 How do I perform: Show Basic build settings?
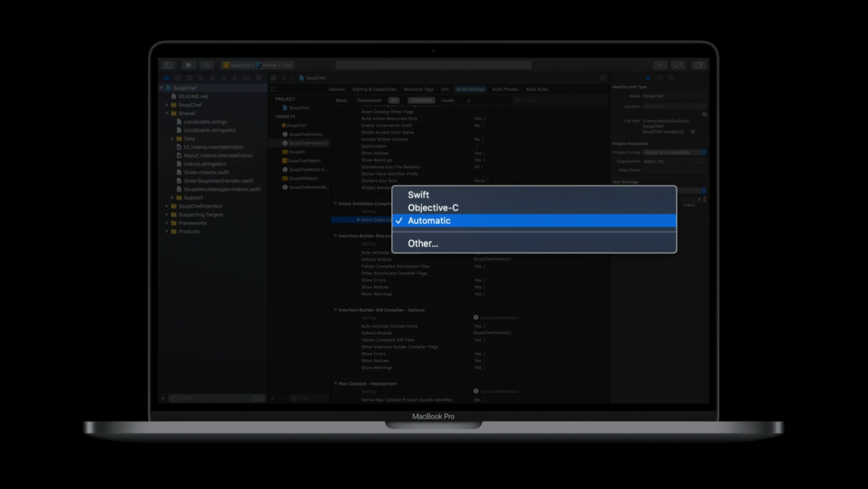coord(342,101)
